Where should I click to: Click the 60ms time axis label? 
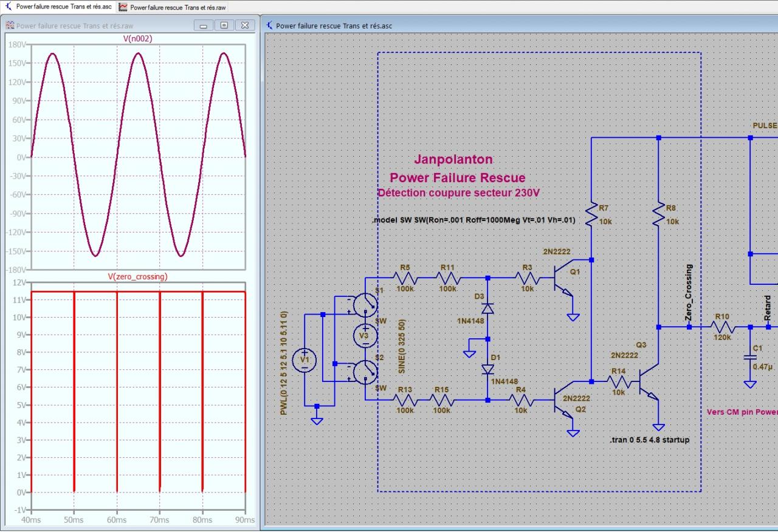coord(117,520)
